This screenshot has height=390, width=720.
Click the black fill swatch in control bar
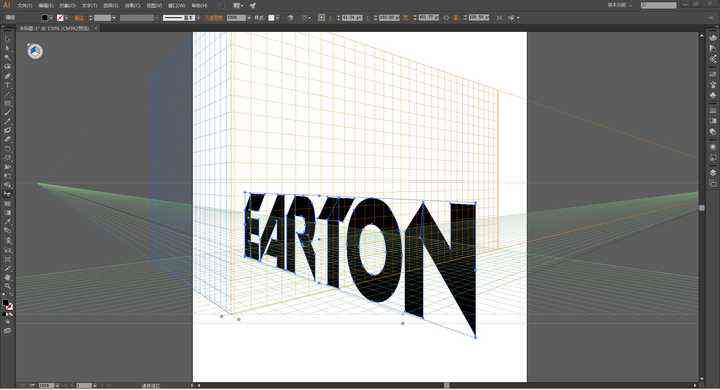click(x=45, y=18)
